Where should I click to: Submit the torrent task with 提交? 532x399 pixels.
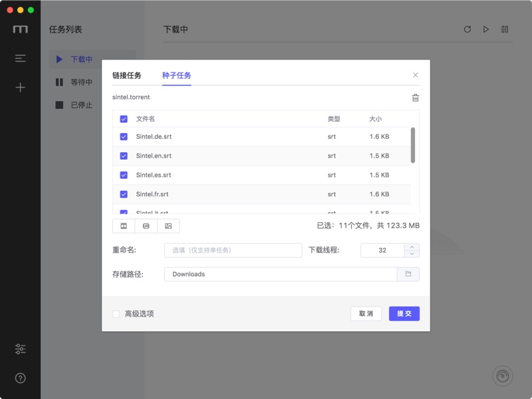404,313
